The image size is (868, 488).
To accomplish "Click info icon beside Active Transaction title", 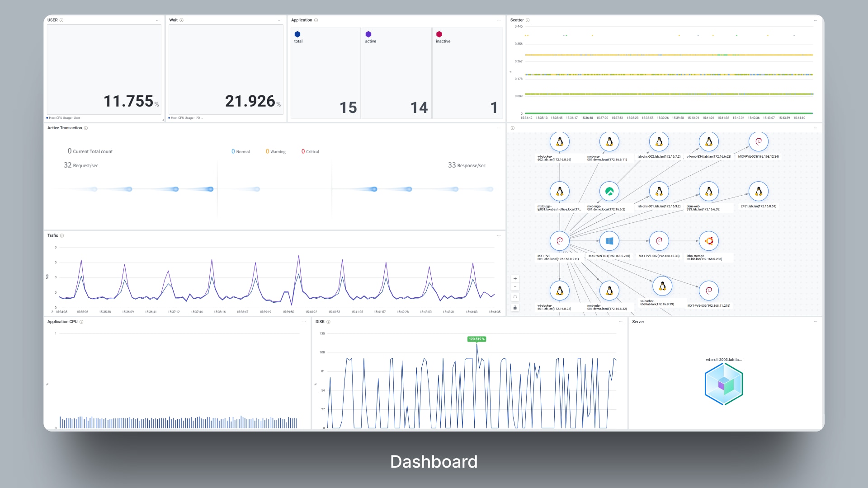I will click(86, 128).
